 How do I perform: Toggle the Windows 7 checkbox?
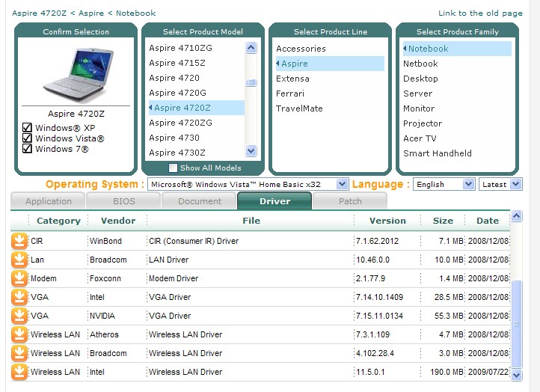[27, 148]
